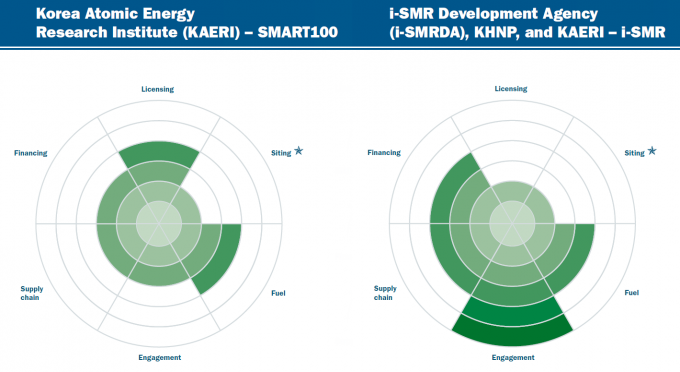680x372 pixels.
Task: Select the Financing label on SMART100 chart
Action: tap(30, 153)
